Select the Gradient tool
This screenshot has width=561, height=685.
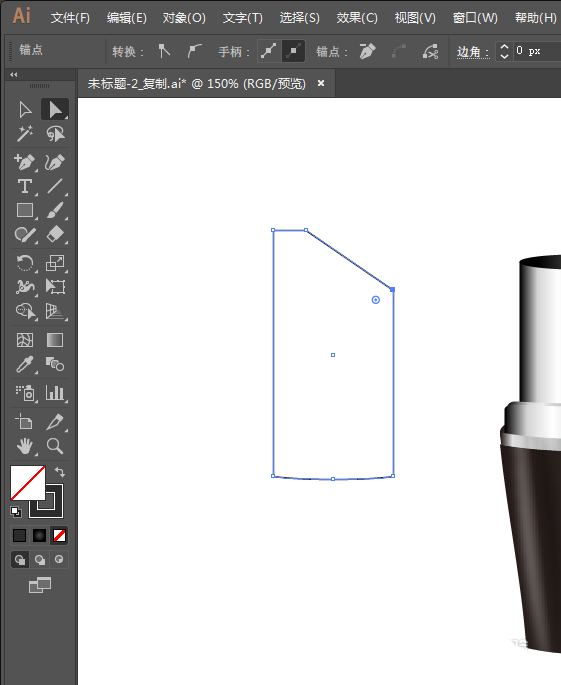(x=55, y=340)
